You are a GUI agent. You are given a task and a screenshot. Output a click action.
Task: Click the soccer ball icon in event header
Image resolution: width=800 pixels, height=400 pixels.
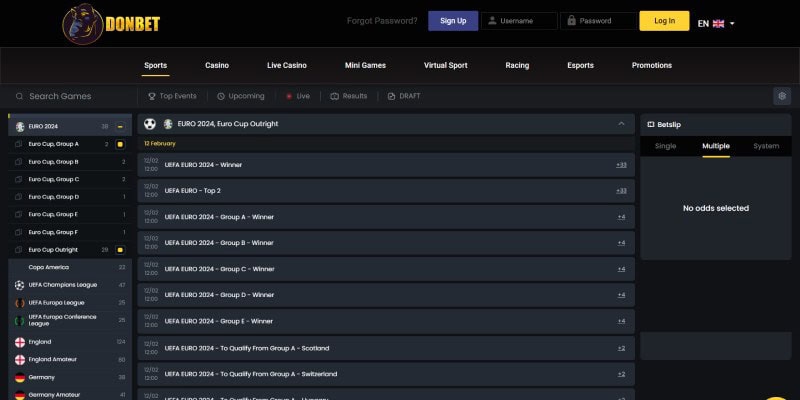pos(150,124)
